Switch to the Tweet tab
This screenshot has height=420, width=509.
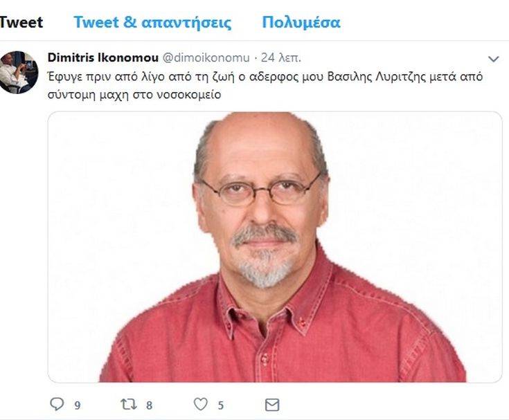[x=21, y=22]
